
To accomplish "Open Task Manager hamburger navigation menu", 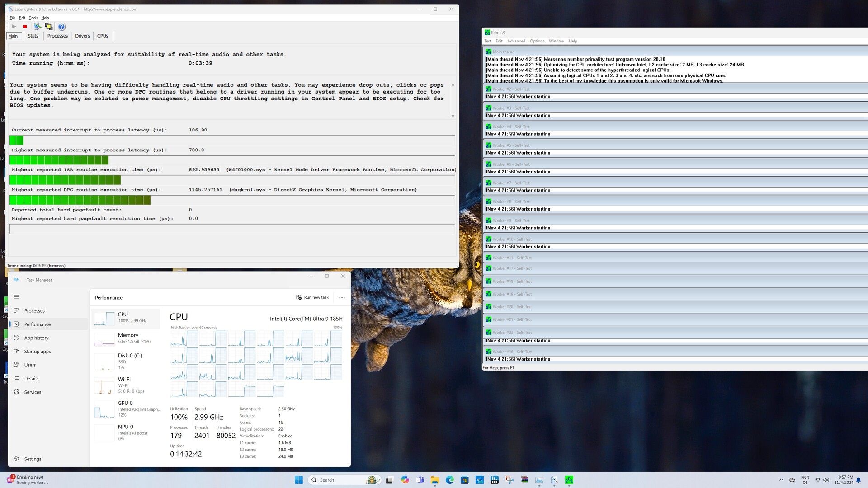I will [16, 297].
